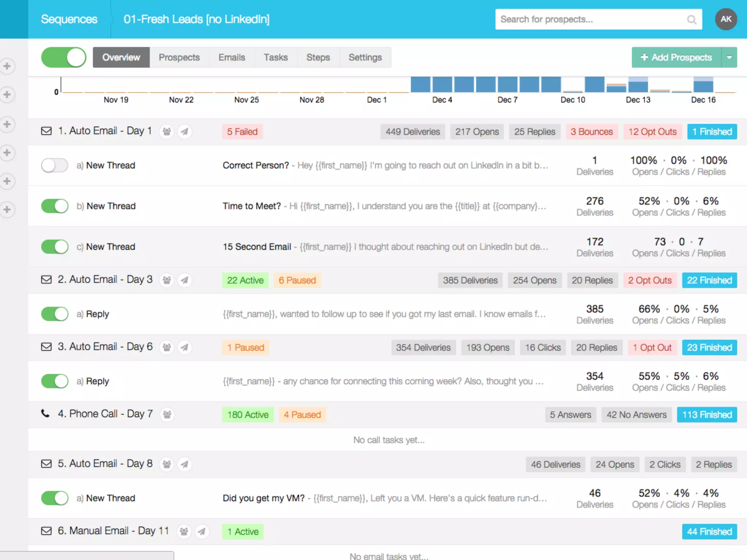Click the 12 Opt Outs badge
This screenshot has height=560, width=747.
[x=652, y=132]
